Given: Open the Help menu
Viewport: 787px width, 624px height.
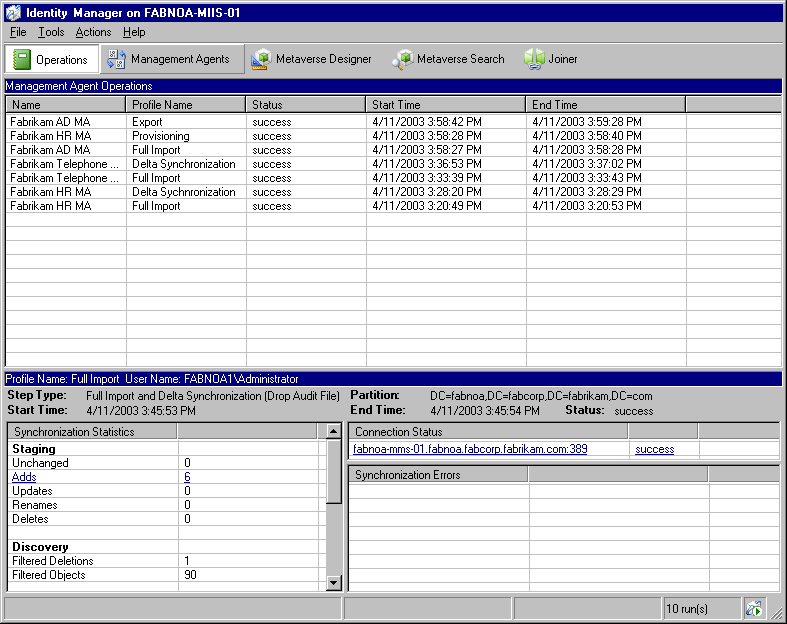Looking at the screenshot, I should tap(134, 32).
